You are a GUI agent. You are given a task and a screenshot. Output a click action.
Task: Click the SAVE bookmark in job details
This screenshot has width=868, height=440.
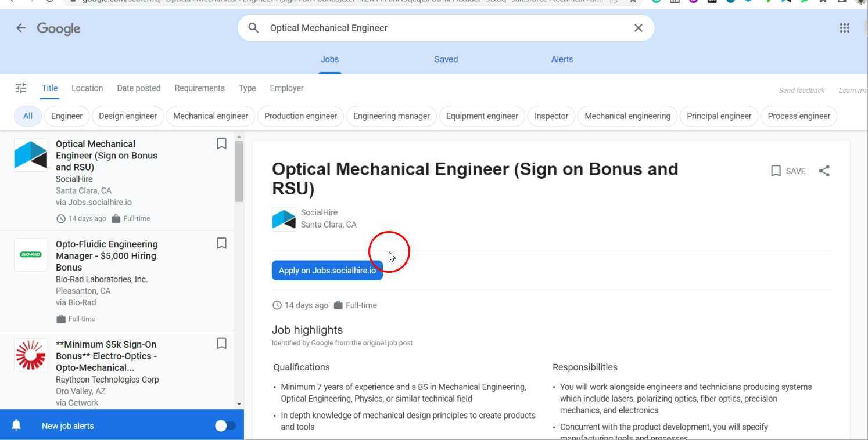pyautogui.click(x=788, y=171)
